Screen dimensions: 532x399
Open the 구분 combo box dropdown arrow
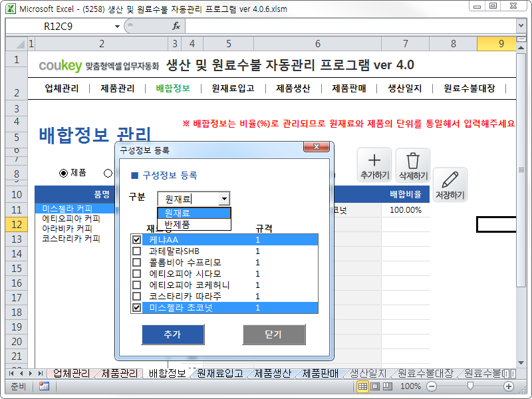pyautogui.click(x=224, y=199)
